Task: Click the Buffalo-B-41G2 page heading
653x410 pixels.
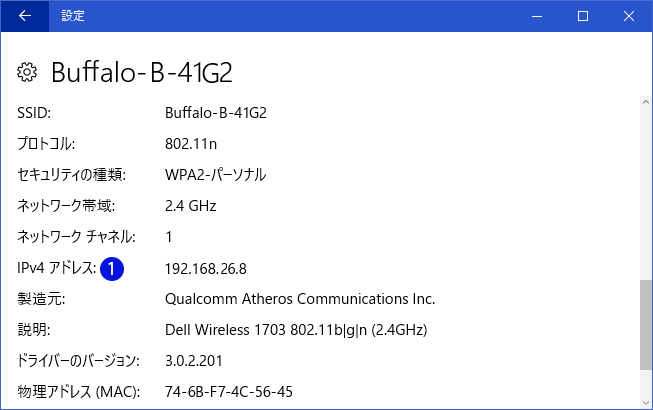Action: 142,72
